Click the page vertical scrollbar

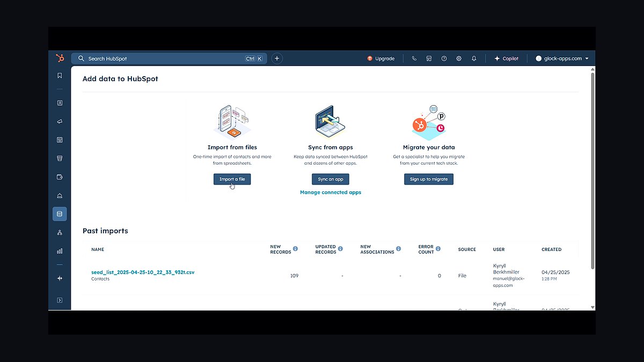point(592,172)
